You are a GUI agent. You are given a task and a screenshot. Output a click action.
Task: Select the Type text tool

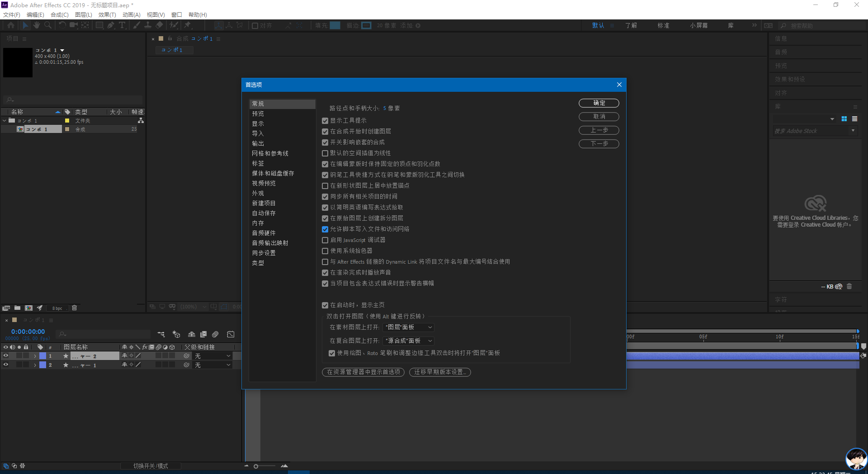[x=122, y=25]
